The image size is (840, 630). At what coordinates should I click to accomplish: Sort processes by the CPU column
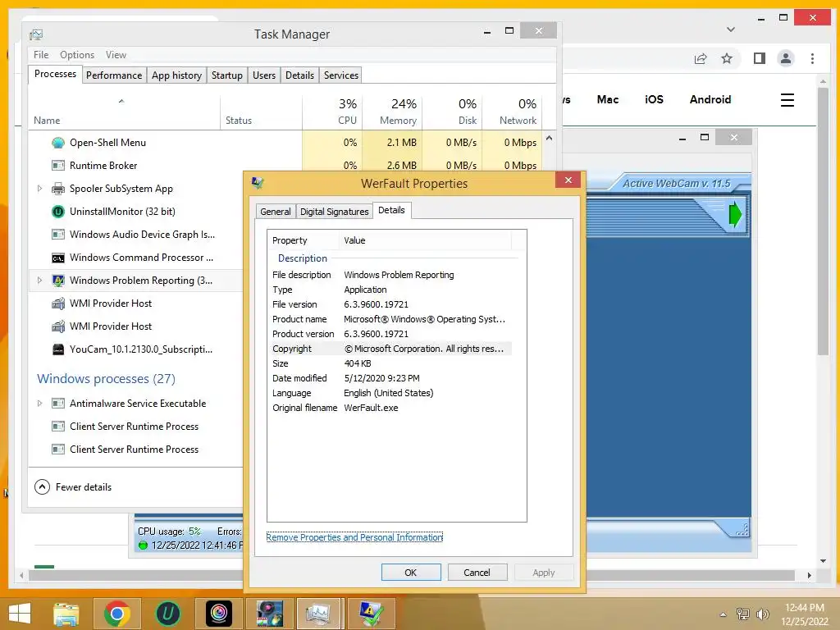coord(333,112)
